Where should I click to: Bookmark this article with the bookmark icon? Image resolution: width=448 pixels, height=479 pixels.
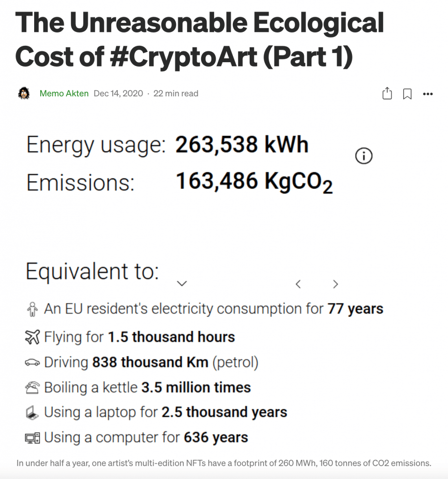[x=407, y=94]
